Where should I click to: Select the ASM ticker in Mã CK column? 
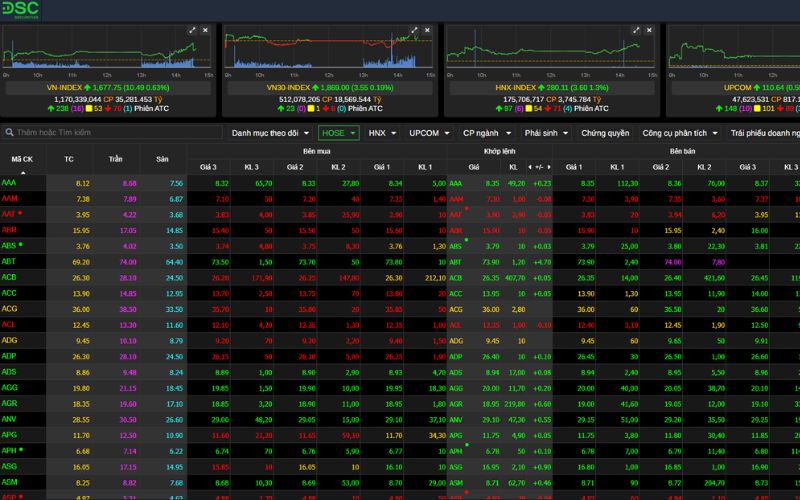pyautogui.click(x=9, y=482)
